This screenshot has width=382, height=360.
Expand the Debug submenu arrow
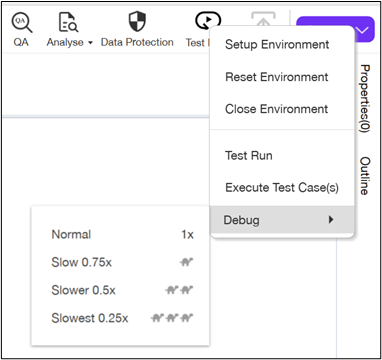coord(331,219)
